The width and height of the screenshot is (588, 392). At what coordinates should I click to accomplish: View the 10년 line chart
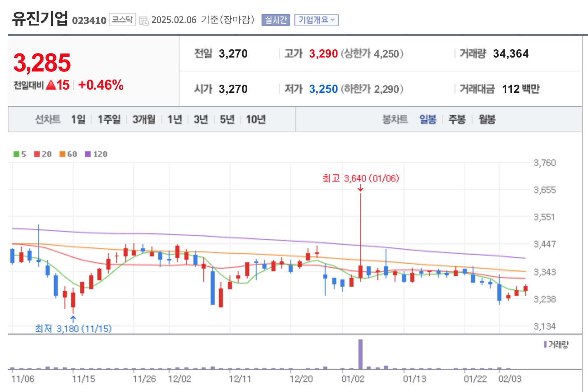[x=256, y=119]
